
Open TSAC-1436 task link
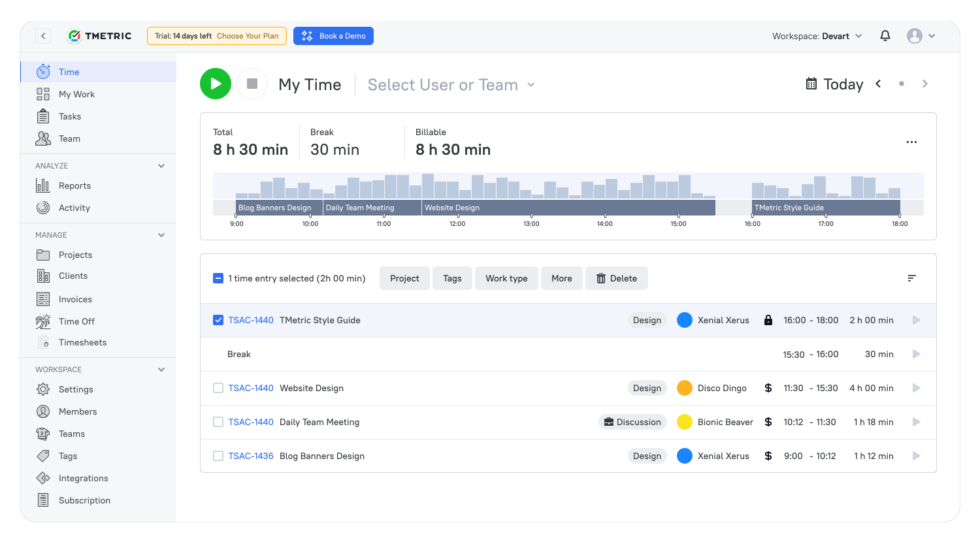(x=251, y=456)
